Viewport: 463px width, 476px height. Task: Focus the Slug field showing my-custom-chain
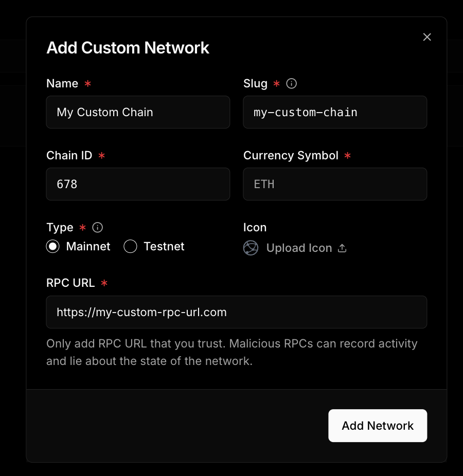(x=335, y=112)
